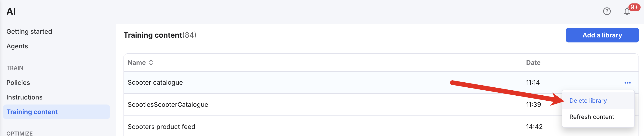Navigate to Getting started
Screen dimensions: 644x136
tap(29, 31)
